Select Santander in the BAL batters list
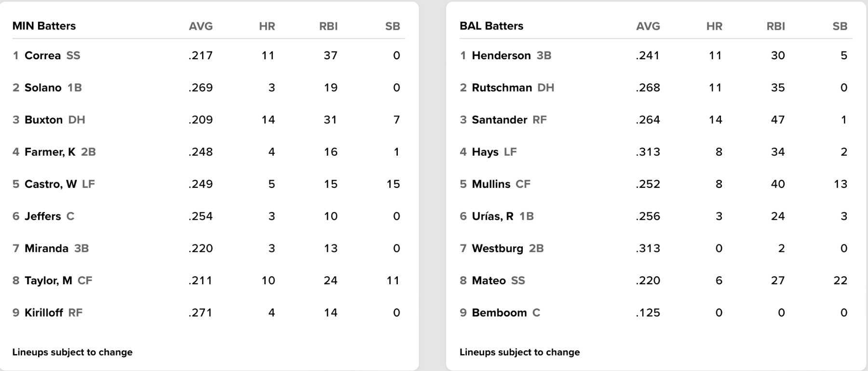This screenshot has width=868, height=371. 499,120
